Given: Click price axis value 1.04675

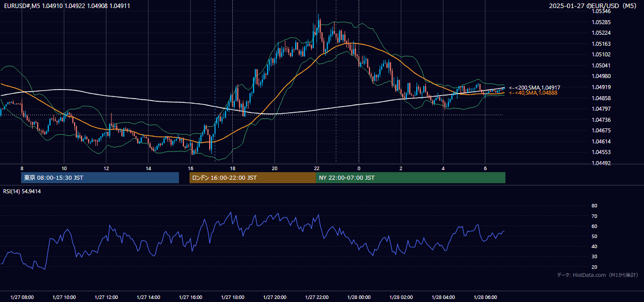Looking at the screenshot, I should pyautogui.click(x=601, y=130).
